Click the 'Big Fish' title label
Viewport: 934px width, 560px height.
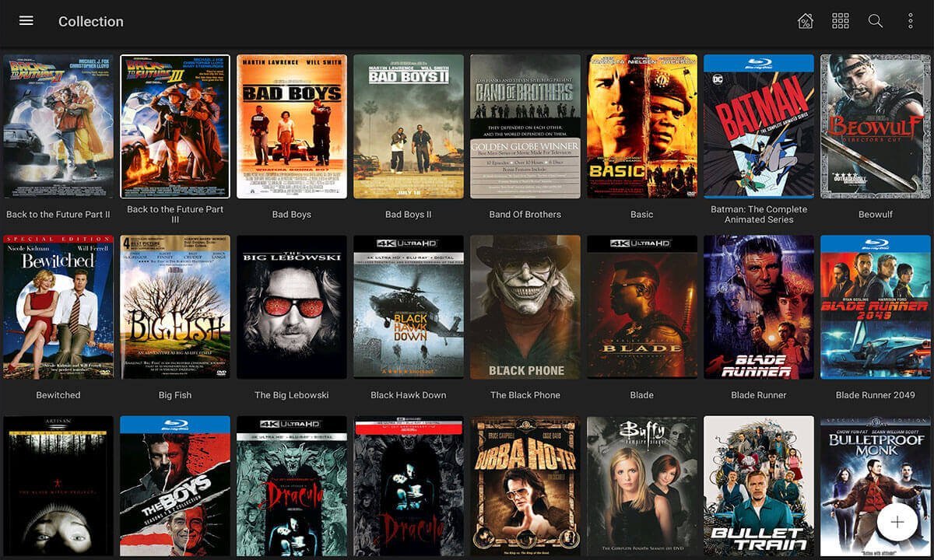click(x=175, y=395)
